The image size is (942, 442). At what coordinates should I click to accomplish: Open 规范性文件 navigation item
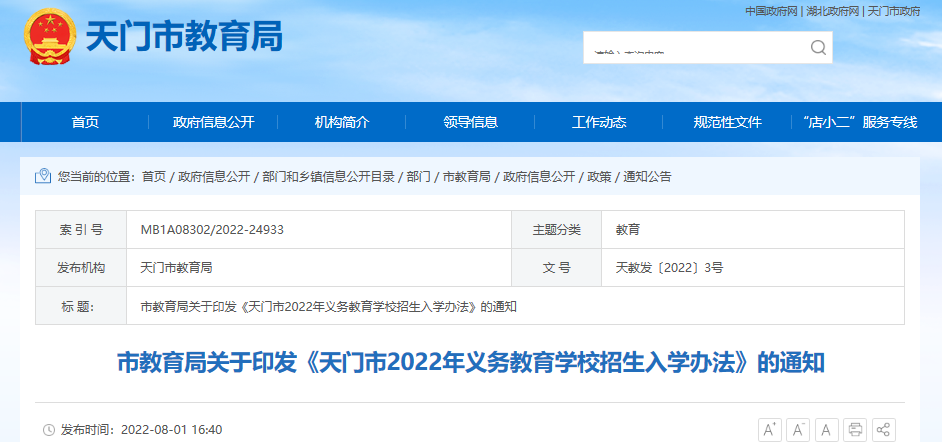pyautogui.click(x=728, y=123)
